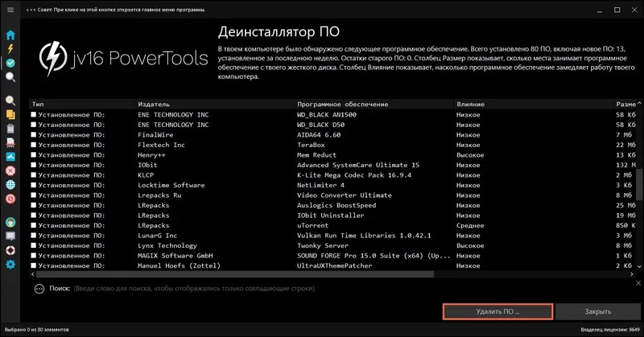This screenshot has height=337, width=644.
Task: Check the Video Converter Ultimate checkbox
Action: (34, 195)
